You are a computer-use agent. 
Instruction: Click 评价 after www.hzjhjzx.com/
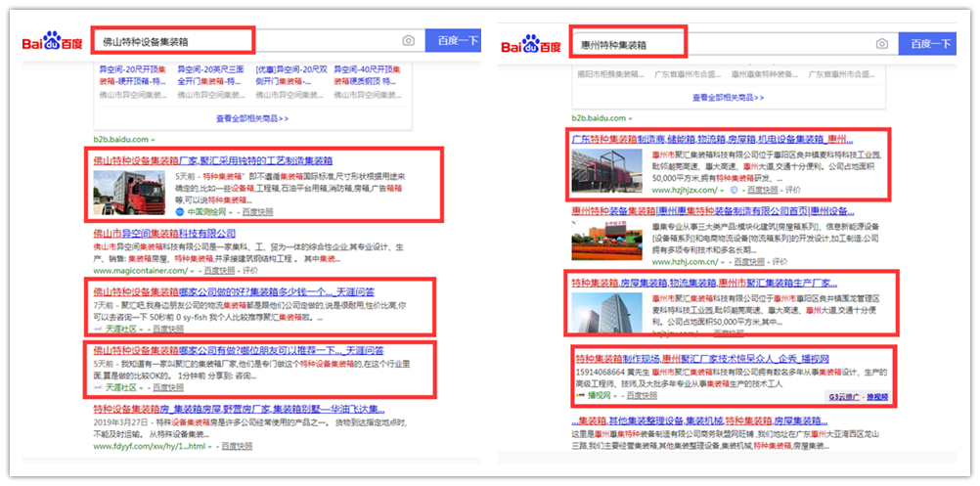(793, 190)
